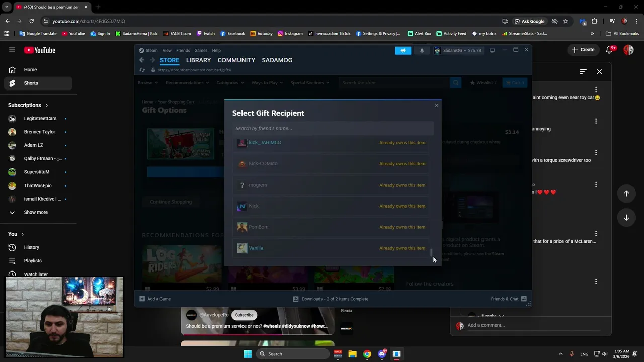This screenshot has width=644, height=362.
Task: Open the Steam Friends menu
Action: click(183, 50)
